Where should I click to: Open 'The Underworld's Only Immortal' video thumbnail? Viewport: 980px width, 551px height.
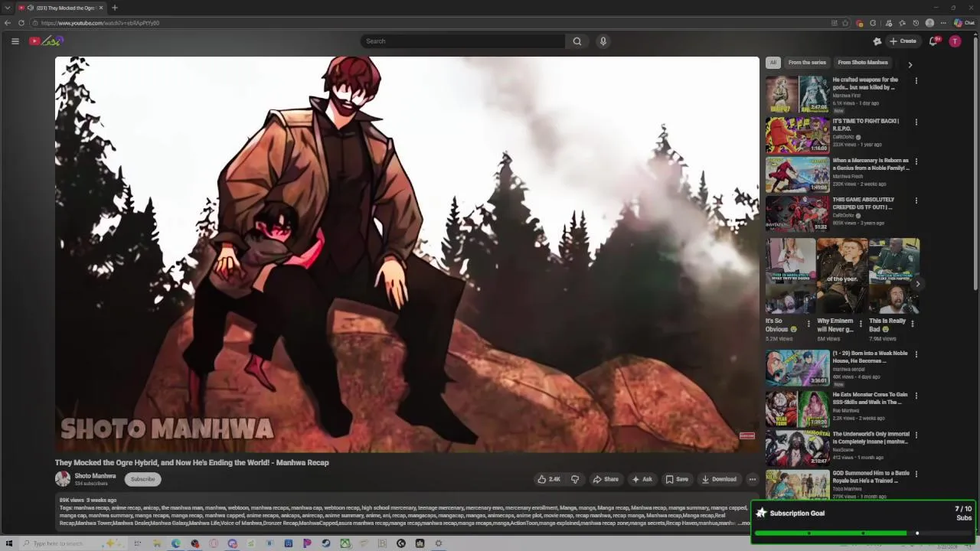797,448
